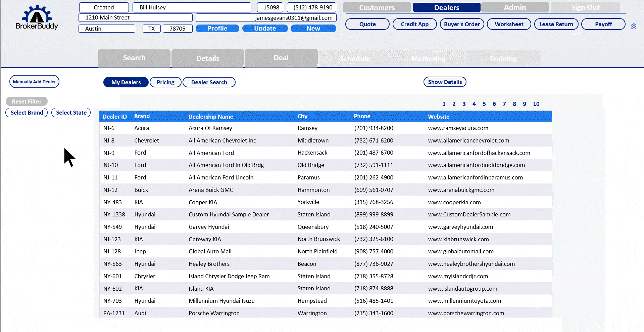Collapse header with double chevron icon
Image resolution: width=644 pixels, height=332 pixels.
[634, 26]
